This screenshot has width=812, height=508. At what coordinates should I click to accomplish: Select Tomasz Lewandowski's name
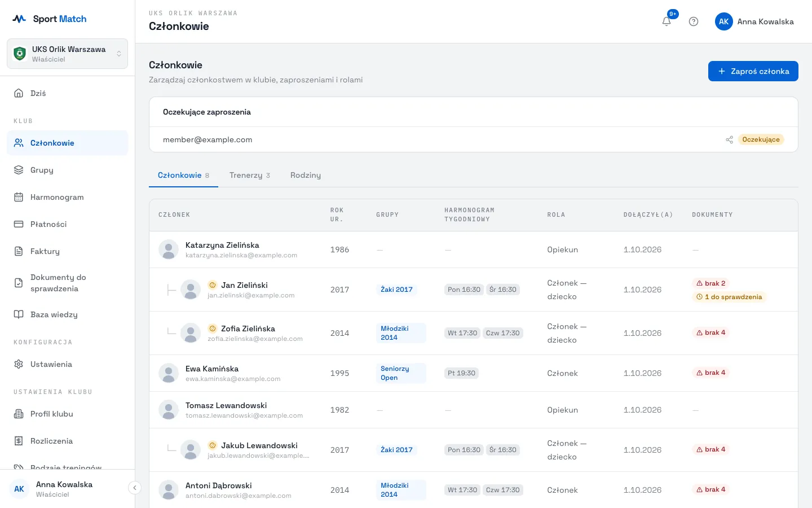(226, 405)
